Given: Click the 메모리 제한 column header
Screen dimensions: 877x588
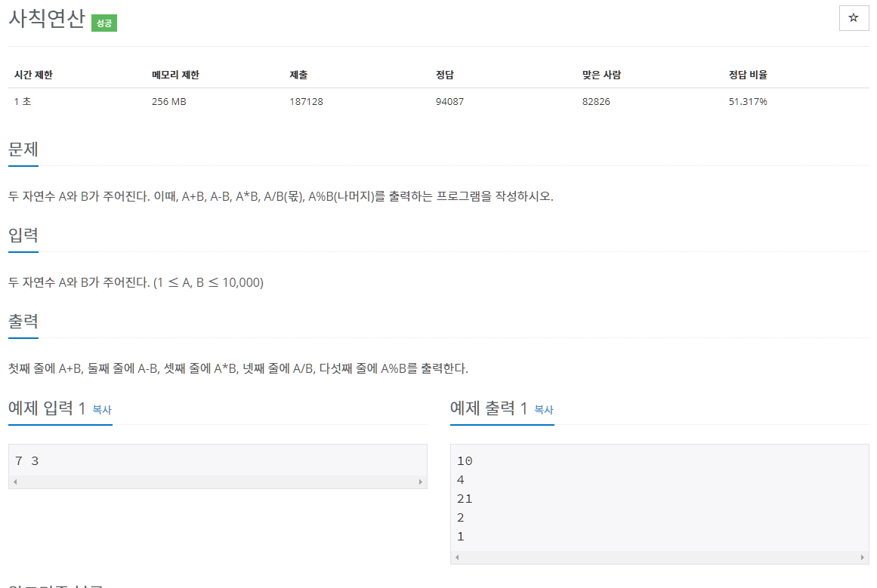Looking at the screenshot, I should (175, 75).
